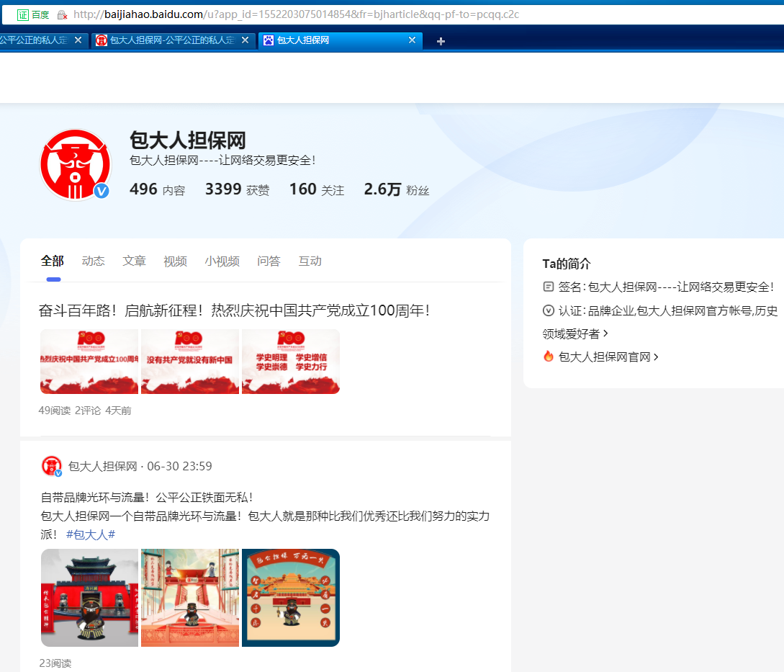Click the small author avatar on 06-30 post

[x=51, y=466]
